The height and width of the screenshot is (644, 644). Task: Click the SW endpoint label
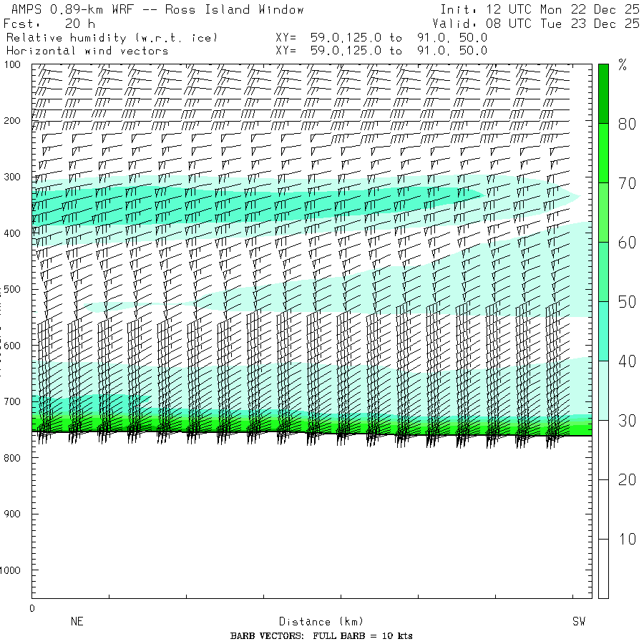(578, 622)
